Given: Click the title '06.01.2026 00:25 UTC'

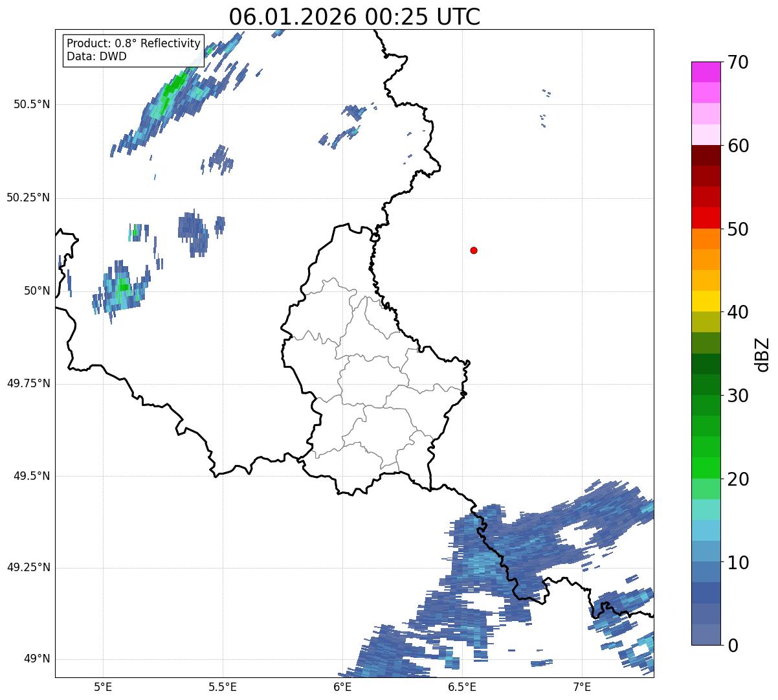Looking at the screenshot, I should point(355,17).
